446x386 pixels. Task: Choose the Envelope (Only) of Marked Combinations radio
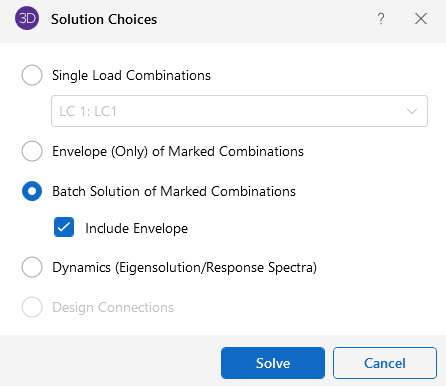pos(32,151)
